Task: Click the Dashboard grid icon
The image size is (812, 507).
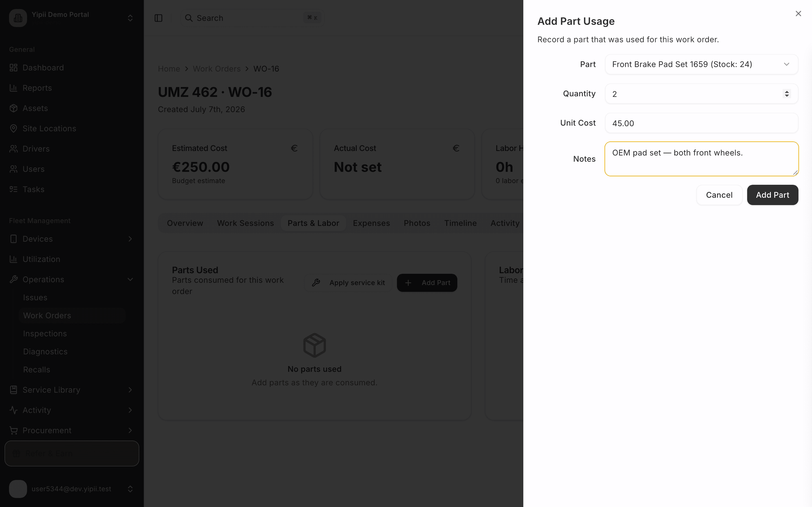Action: tap(14, 68)
